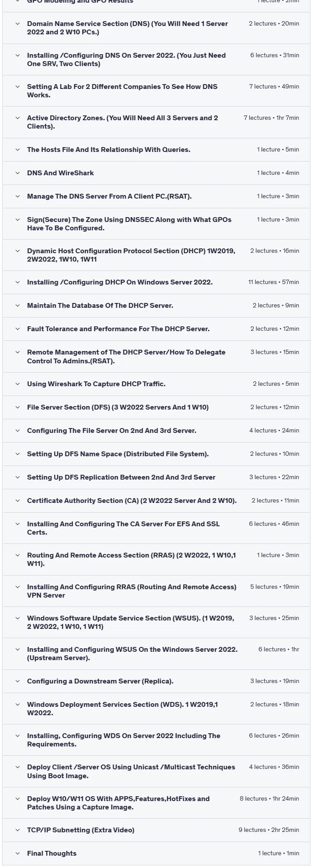Expand chevron for File Server Section (DFS)

click(x=18, y=407)
